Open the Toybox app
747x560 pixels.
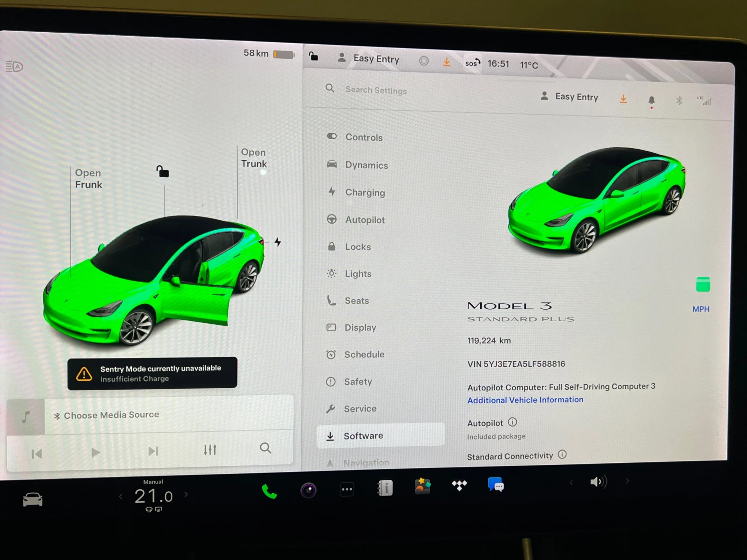point(423,486)
